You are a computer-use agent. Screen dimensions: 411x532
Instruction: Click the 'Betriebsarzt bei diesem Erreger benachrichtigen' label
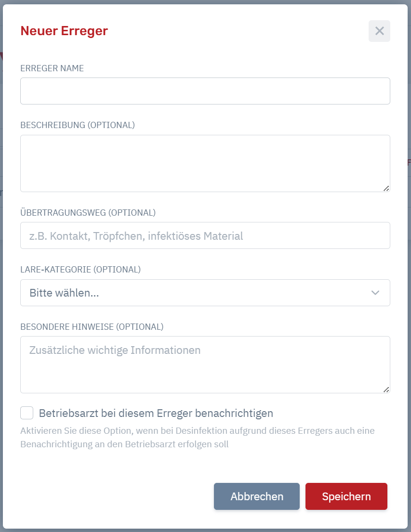[x=156, y=413]
